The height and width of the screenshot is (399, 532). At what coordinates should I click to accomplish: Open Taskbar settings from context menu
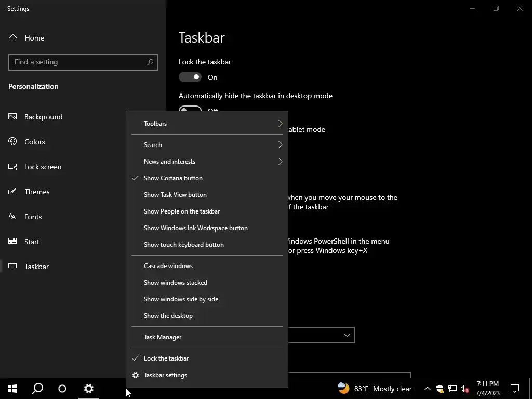[207, 375]
